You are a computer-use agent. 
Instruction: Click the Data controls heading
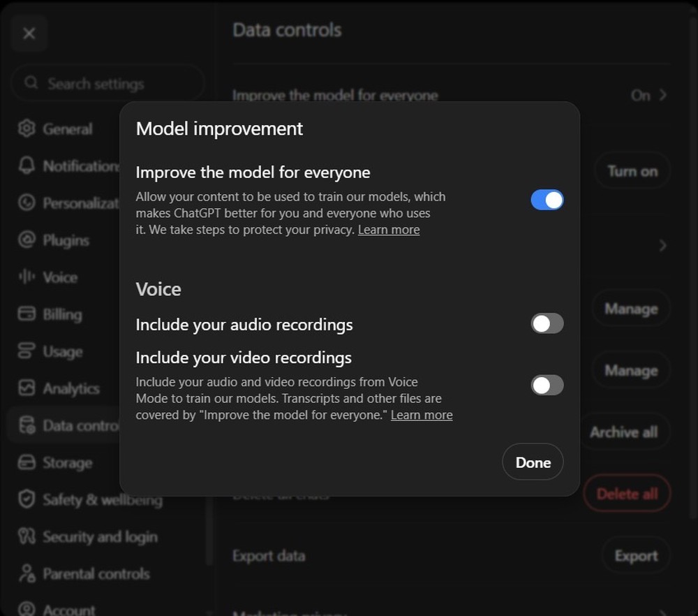tap(287, 30)
